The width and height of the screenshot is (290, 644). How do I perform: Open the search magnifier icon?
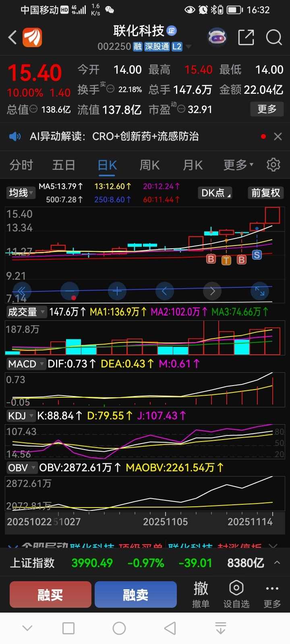pyautogui.click(x=274, y=37)
